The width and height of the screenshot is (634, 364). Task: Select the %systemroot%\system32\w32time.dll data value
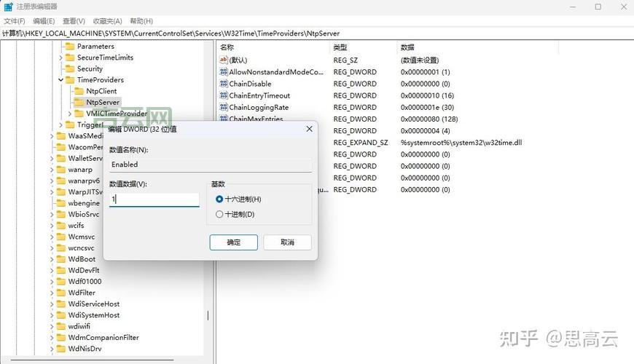coord(461,143)
